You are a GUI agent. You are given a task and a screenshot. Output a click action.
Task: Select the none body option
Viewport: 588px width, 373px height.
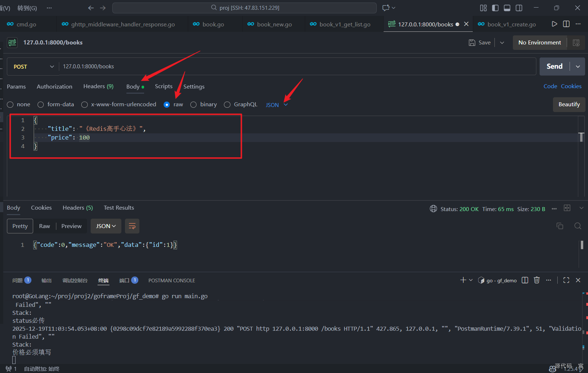point(10,104)
